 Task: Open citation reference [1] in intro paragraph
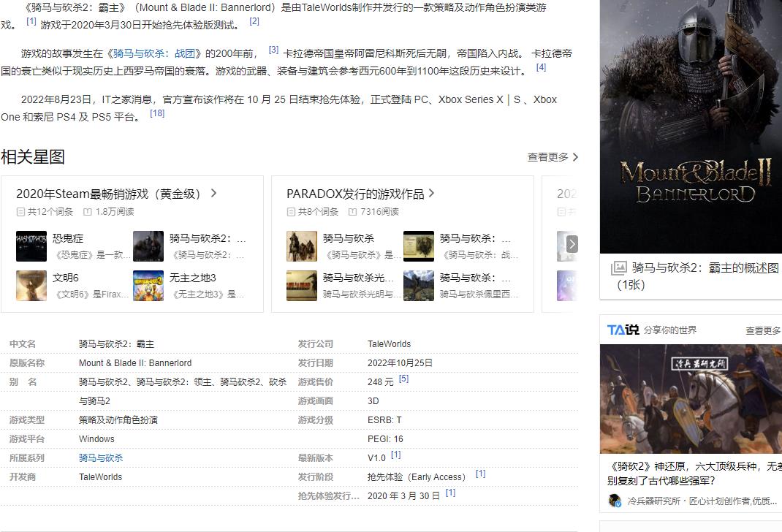click(31, 21)
